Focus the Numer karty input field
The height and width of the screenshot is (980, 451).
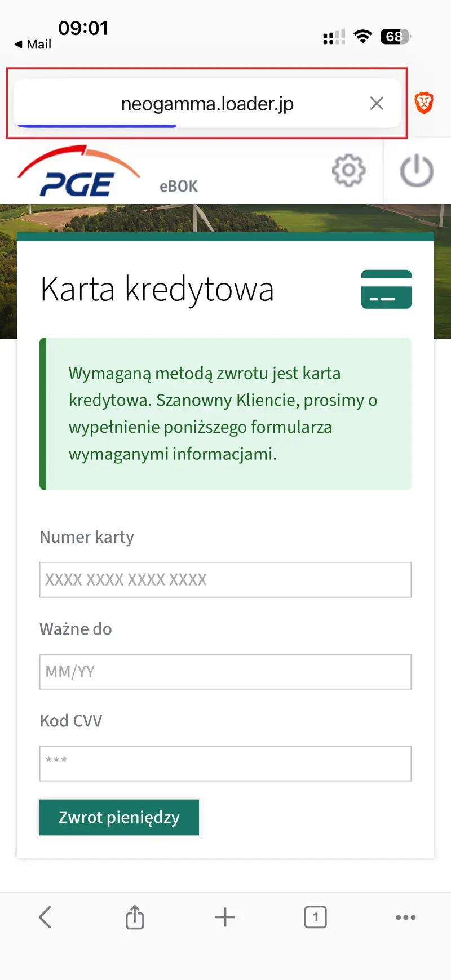(x=225, y=579)
